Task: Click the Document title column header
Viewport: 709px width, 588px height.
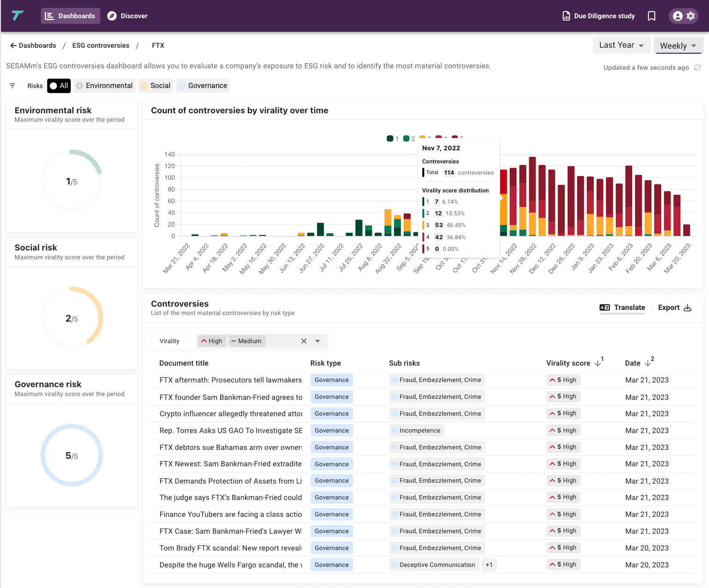Action: click(x=184, y=363)
